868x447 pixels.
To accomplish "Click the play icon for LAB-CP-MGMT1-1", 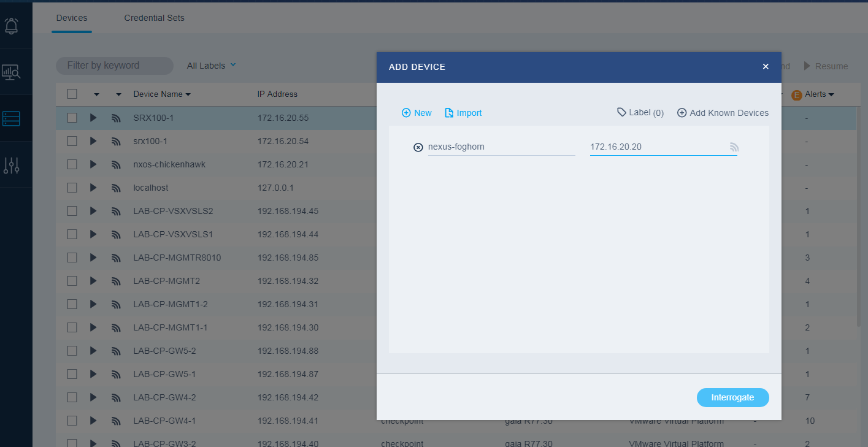I will point(93,327).
